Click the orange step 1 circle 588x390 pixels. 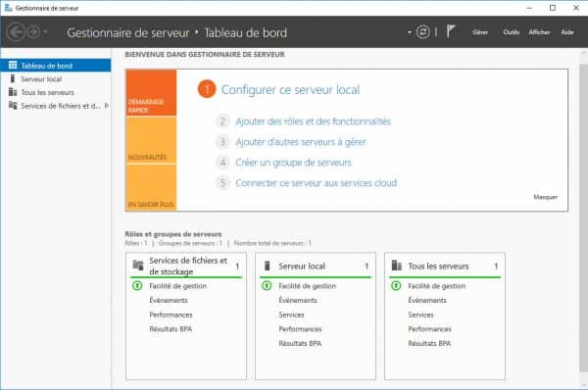click(x=207, y=89)
